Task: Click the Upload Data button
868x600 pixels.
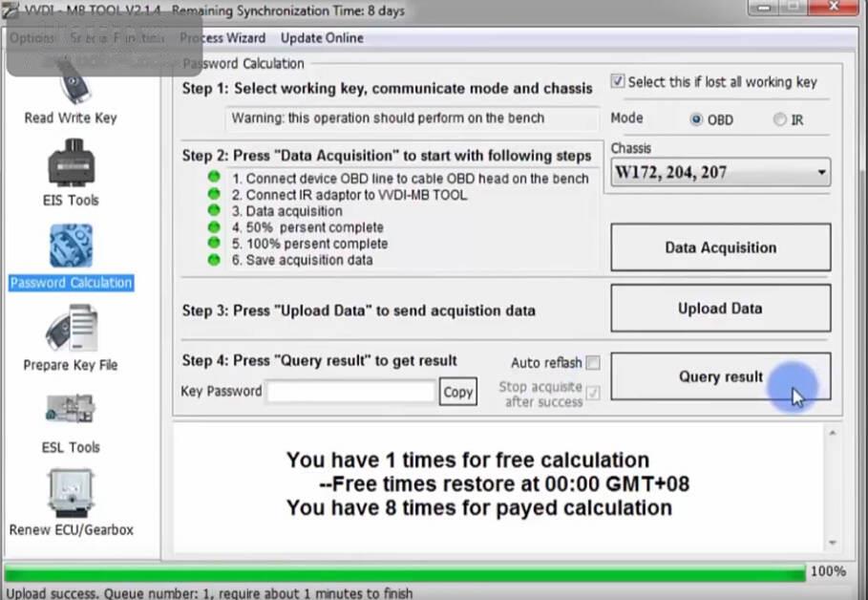Action: click(721, 309)
